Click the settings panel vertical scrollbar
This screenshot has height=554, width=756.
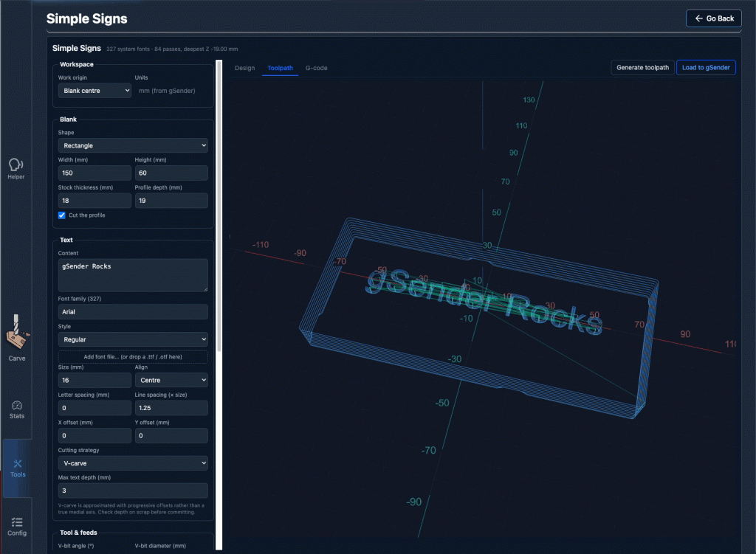pyautogui.click(x=219, y=207)
